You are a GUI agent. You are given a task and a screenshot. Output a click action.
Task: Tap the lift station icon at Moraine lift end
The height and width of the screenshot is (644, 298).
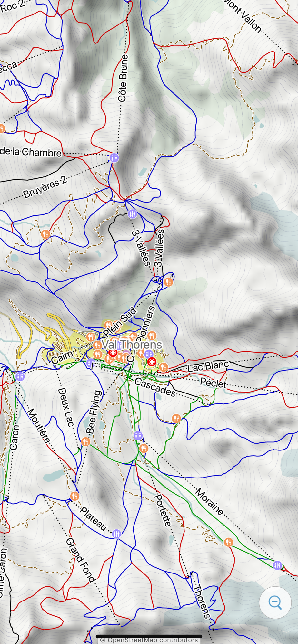point(277,565)
